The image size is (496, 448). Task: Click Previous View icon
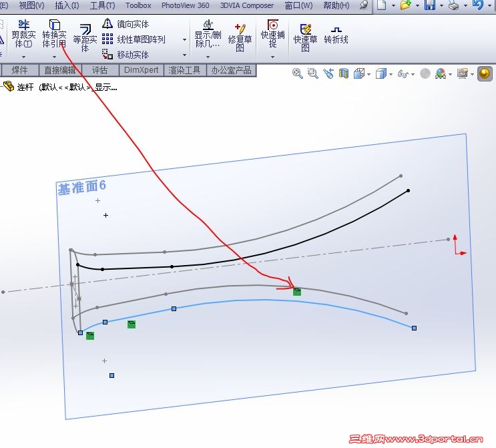(328, 73)
